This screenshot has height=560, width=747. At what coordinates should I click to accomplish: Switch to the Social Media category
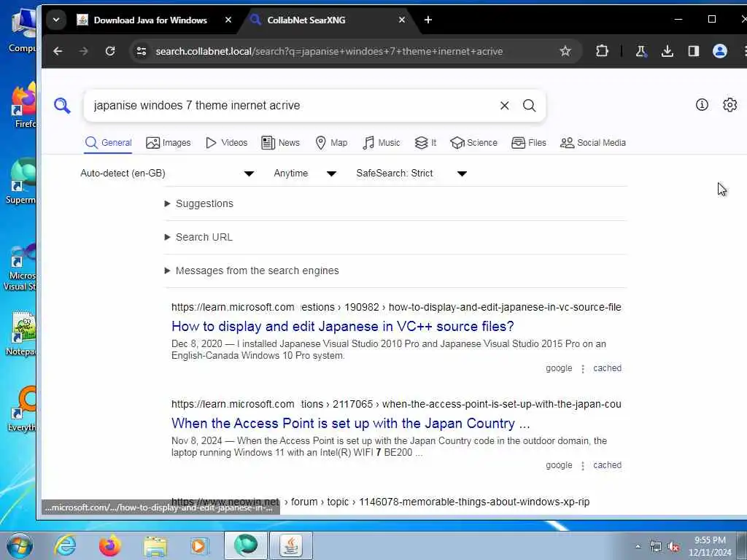[x=593, y=142]
